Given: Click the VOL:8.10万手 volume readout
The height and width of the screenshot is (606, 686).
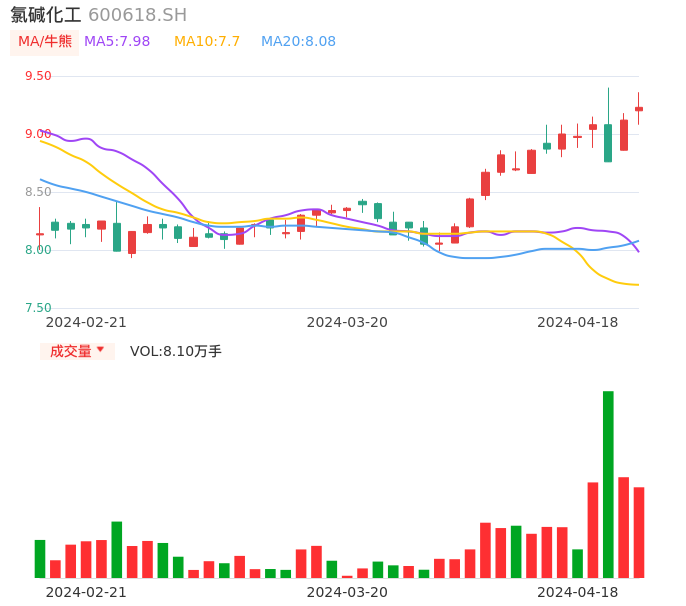Looking at the screenshot, I should coord(176,351).
